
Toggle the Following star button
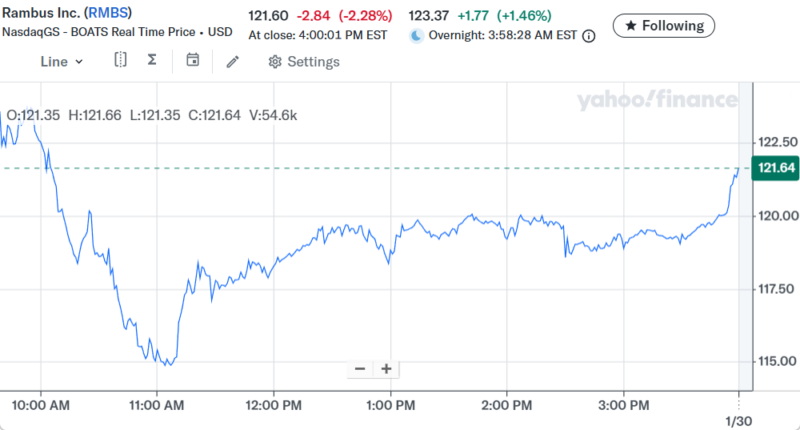pyautogui.click(x=663, y=25)
